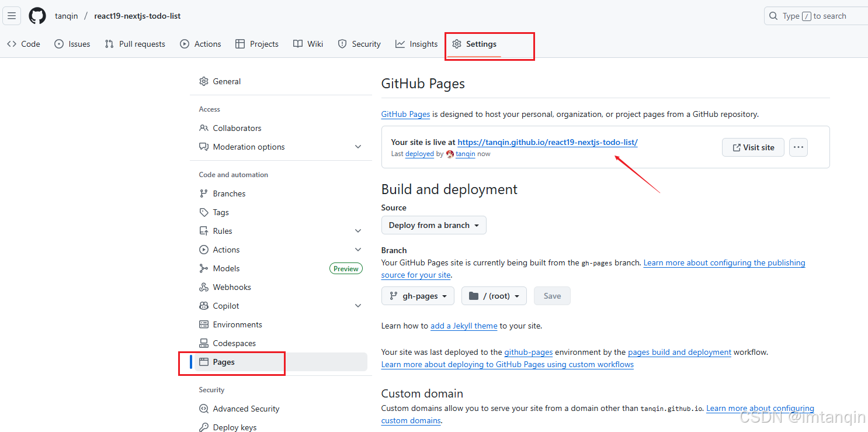Click the deployed link in status line

pyautogui.click(x=419, y=154)
